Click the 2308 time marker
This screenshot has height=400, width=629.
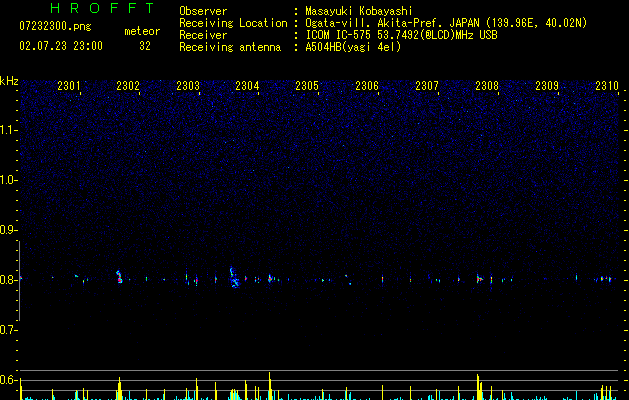pos(487,86)
